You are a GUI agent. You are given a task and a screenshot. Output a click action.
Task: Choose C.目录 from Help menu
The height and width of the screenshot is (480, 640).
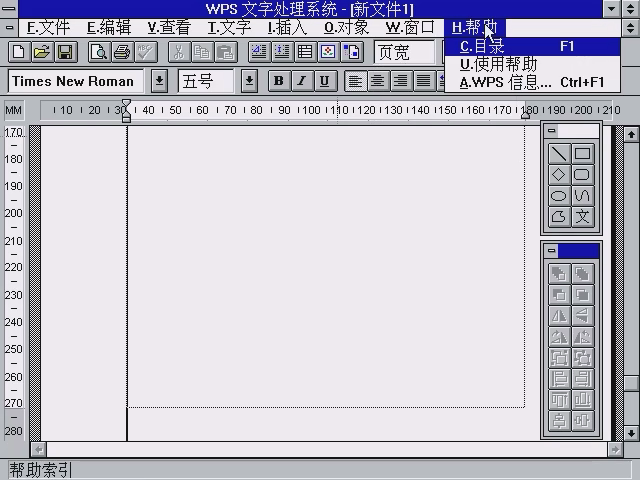pyautogui.click(x=532, y=47)
